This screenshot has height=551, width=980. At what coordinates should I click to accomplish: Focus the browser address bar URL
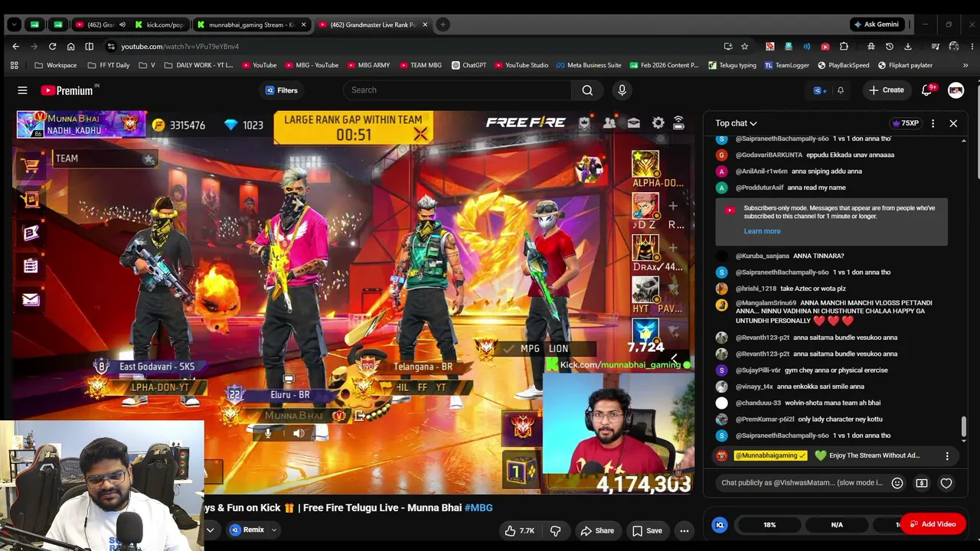coord(180,47)
